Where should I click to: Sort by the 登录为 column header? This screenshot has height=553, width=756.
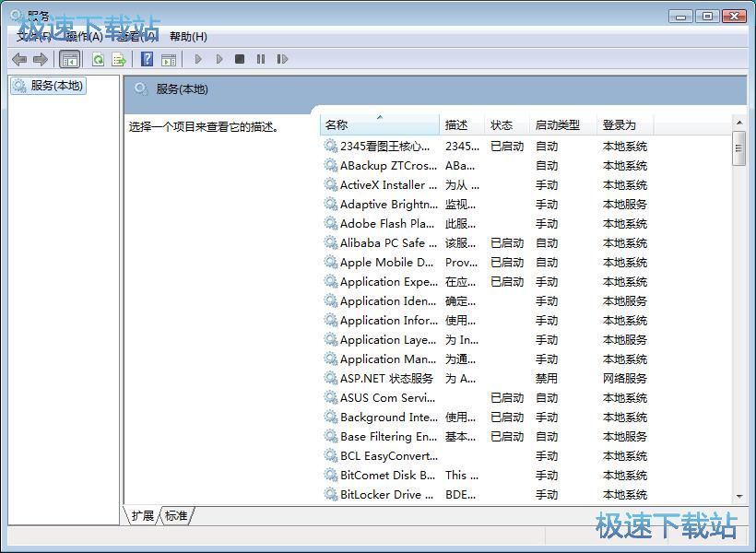coord(625,124)
